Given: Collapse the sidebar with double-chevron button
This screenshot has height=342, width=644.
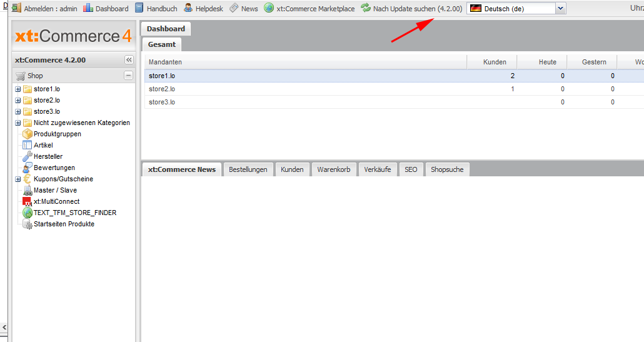Looking at the screenshot, I should 129,60.
